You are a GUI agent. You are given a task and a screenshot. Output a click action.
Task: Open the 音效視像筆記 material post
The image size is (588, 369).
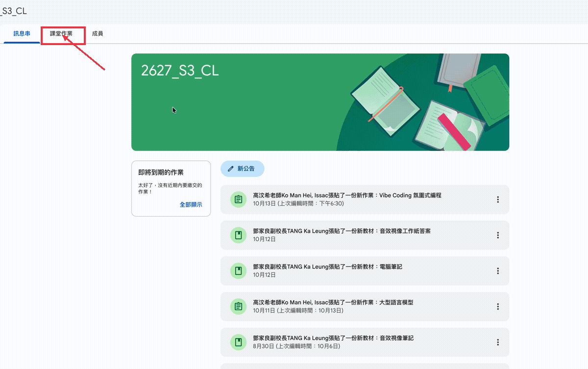[x=365, y=342]
